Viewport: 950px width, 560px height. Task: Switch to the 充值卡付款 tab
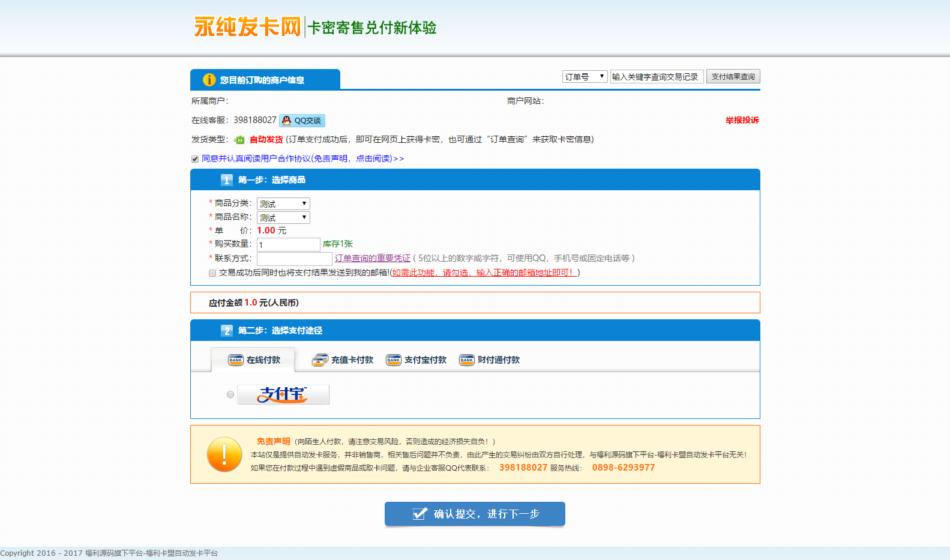(x=342, y=360)
